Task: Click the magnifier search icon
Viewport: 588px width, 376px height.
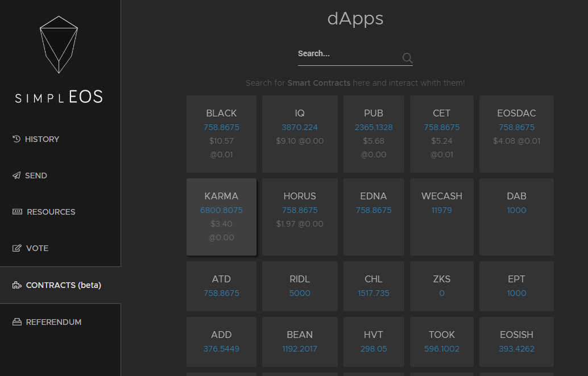Action: 407,58
